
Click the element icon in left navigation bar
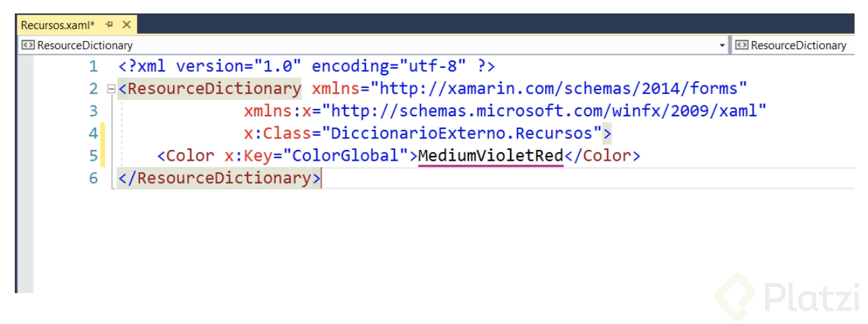pos(28,46)
